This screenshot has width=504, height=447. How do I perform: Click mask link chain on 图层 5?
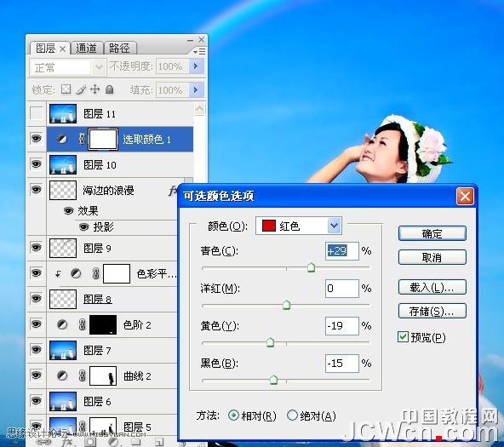[82, 427]
